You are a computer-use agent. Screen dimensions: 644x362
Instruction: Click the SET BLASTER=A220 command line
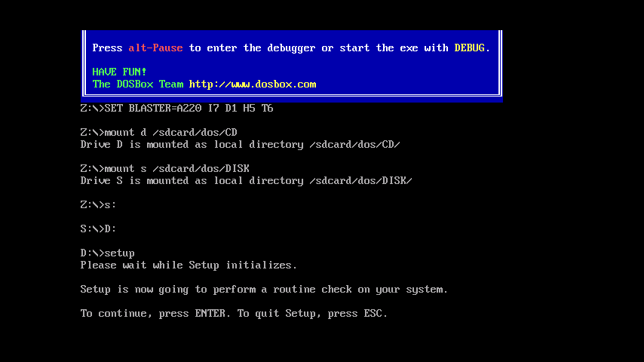point(177,109)
